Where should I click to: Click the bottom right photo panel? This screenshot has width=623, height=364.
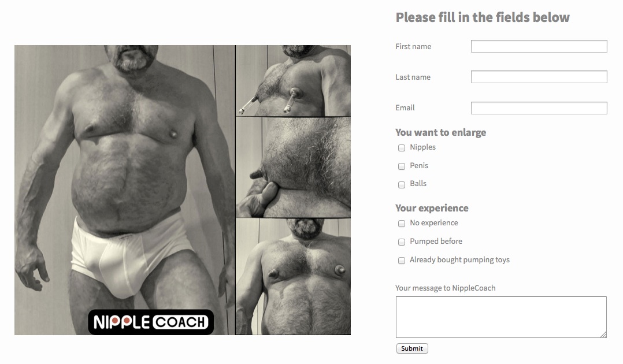point(293,277)
